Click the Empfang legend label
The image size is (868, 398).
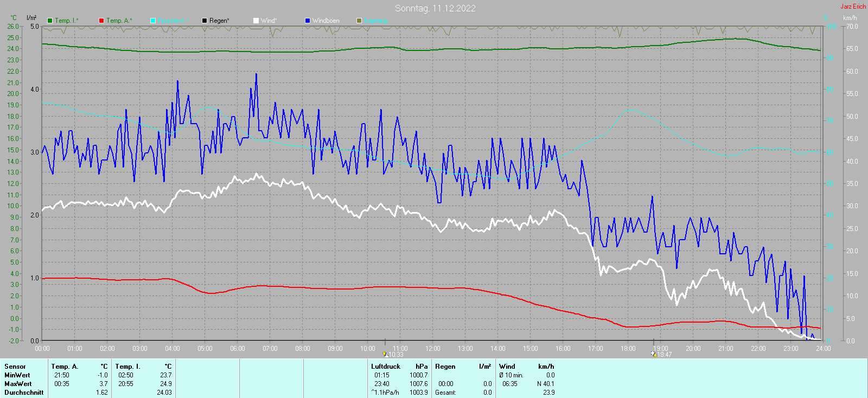coord(376,21)
